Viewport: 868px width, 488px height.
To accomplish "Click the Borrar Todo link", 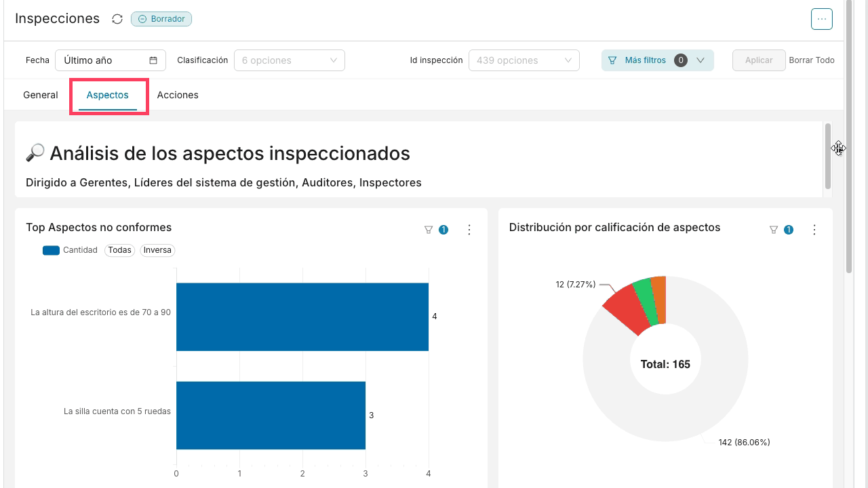I will click(812, 60).
